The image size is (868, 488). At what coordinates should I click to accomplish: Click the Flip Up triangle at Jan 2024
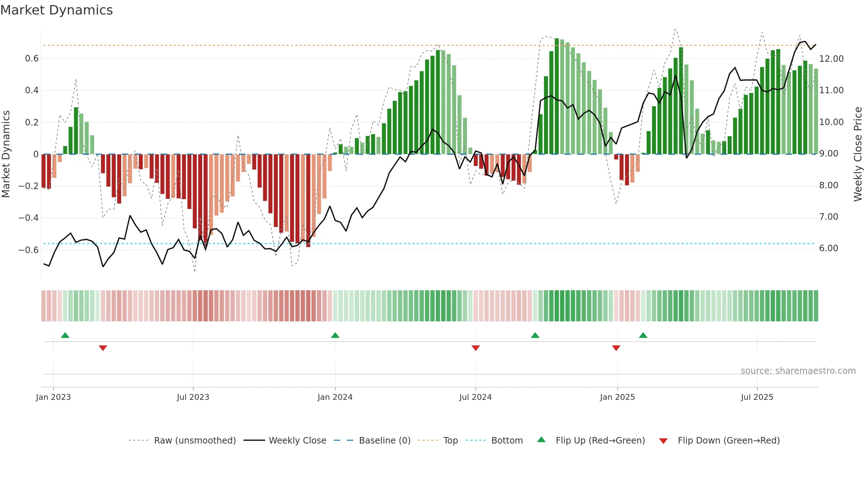335,335
